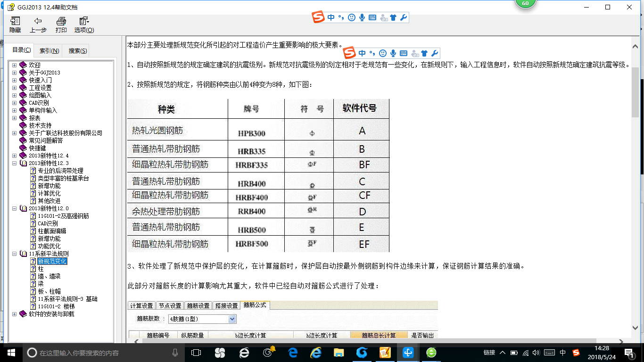The width and height of the screenshot is (644, 362).
Task: Click the content pane vertical scrollbar thumb
Action: click(x=635, y=92)
